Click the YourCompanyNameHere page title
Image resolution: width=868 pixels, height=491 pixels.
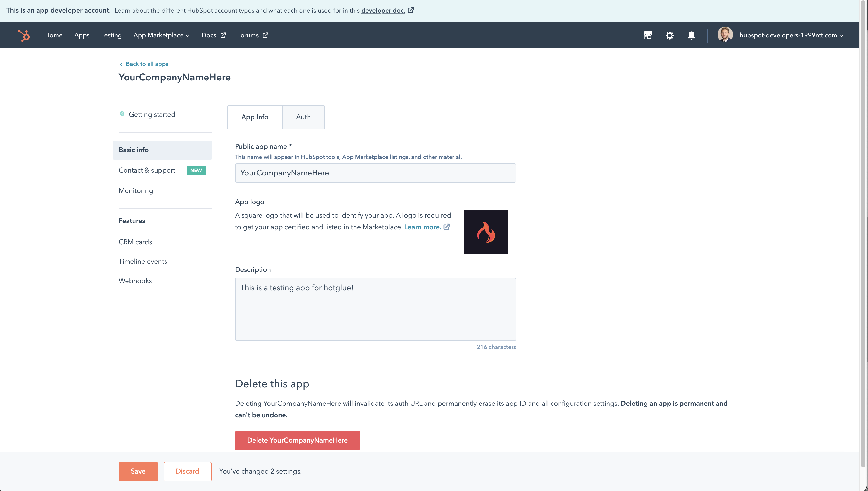click(175, 78)
